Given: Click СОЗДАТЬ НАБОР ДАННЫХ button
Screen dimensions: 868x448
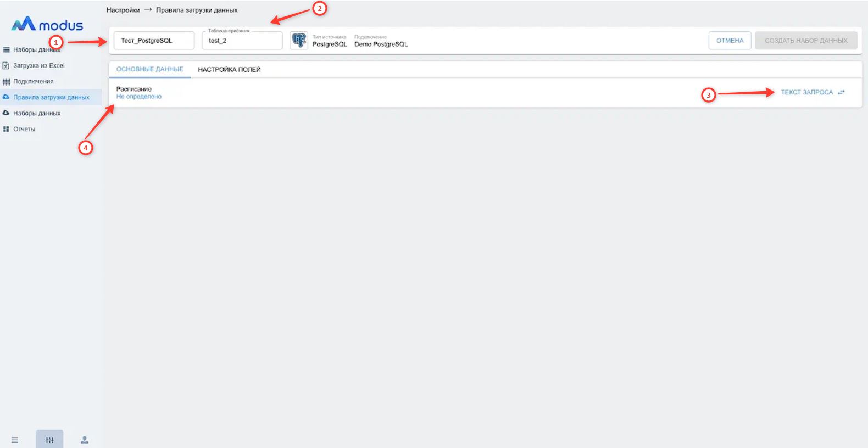Looking at the screenshot, I should pos(806,41).
